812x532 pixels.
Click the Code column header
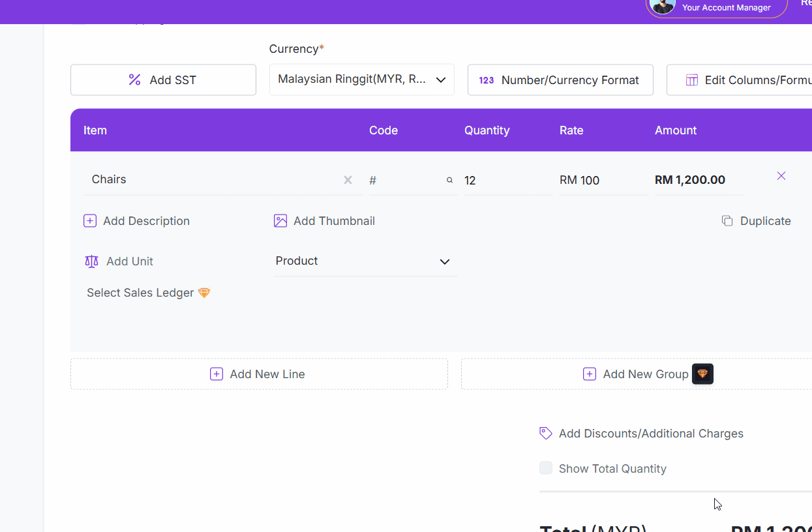[383, 130]
